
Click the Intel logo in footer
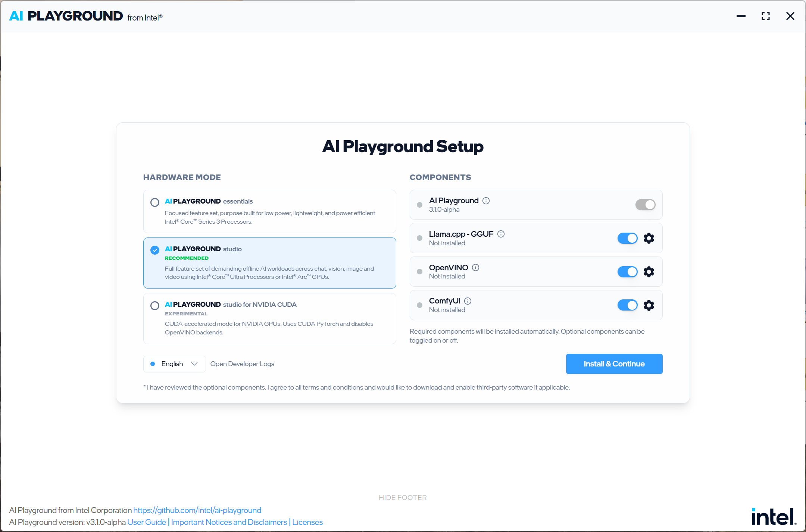774,516
